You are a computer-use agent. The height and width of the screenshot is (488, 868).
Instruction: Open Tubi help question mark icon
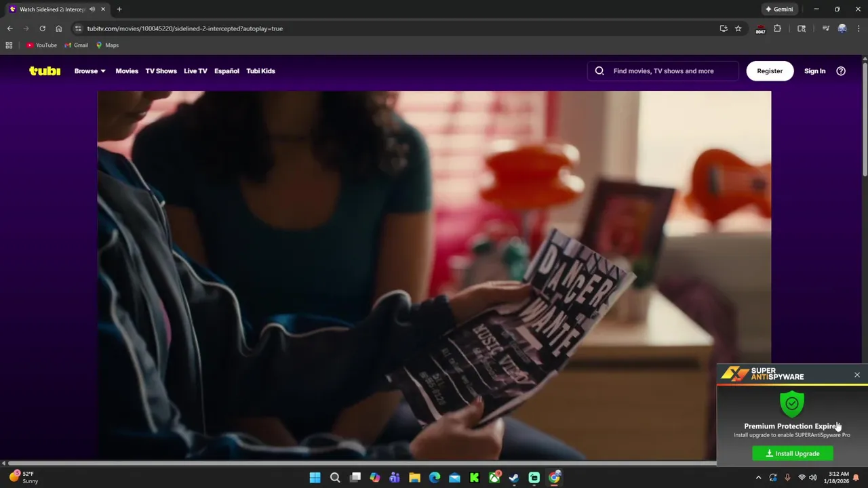click(841, 70)
